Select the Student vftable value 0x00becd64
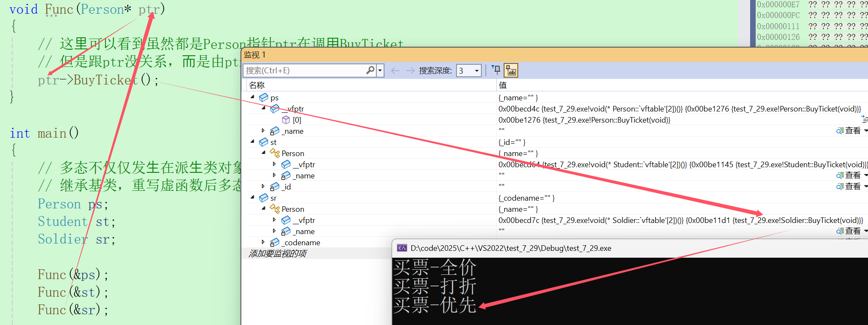The image size is (868, 325). 683,165
